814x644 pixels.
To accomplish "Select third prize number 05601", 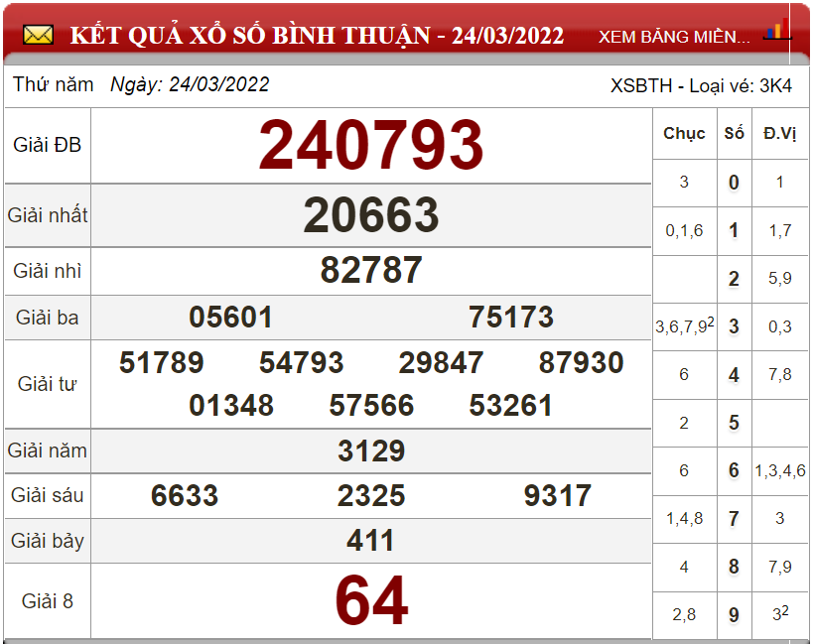I will tap(231, 318).
